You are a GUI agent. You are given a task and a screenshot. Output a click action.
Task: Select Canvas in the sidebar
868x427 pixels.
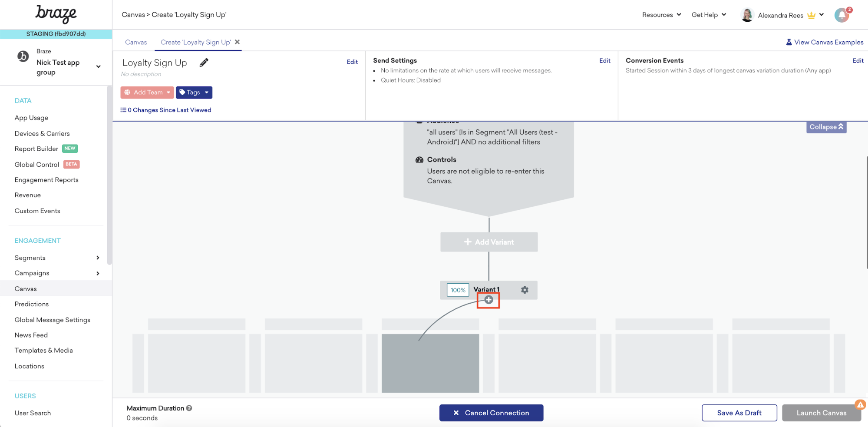point(56,289)
